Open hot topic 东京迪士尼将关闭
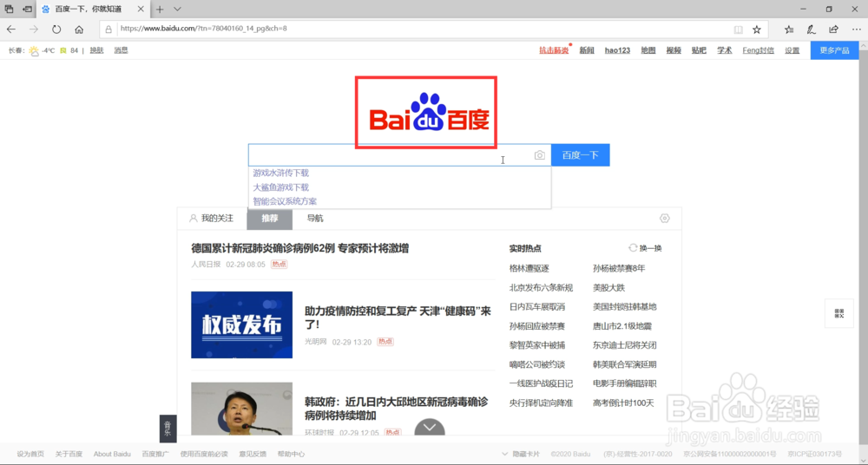This screenshot has width=868, height=465. point(624,345)
